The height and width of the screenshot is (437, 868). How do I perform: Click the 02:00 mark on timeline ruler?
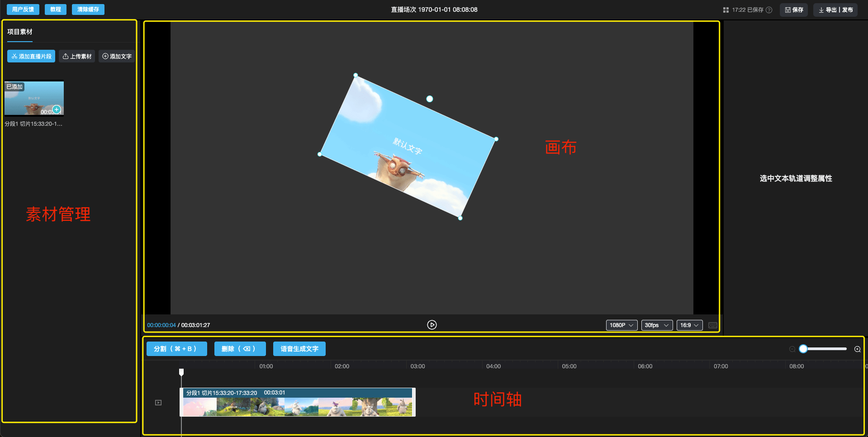342,366
